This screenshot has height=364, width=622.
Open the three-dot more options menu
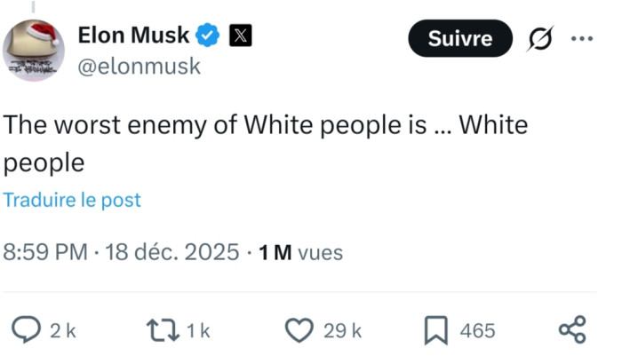[580, 39]
